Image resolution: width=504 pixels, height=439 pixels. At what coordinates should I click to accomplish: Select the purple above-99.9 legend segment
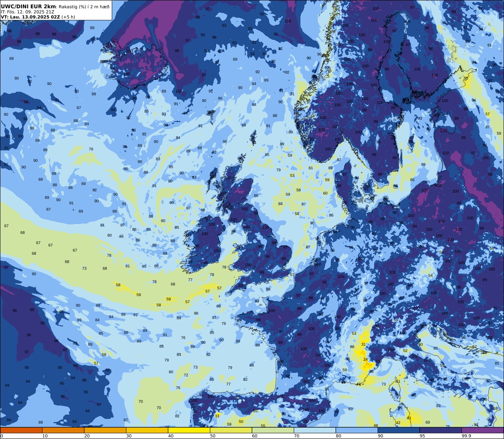482,430
